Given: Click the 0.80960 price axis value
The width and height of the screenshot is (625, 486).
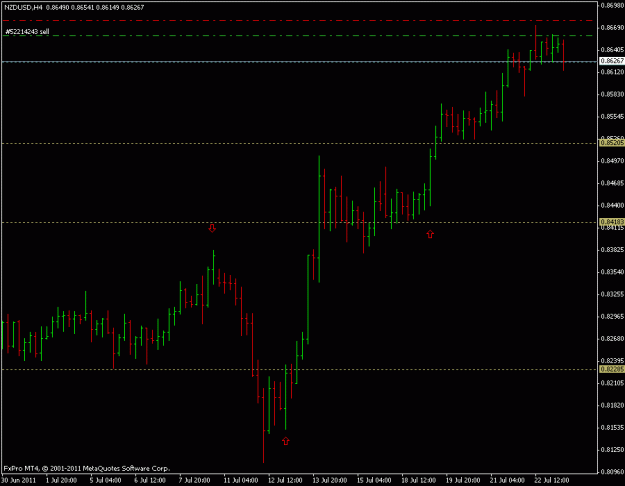Looking at the screenshot, I should (612, 472).
